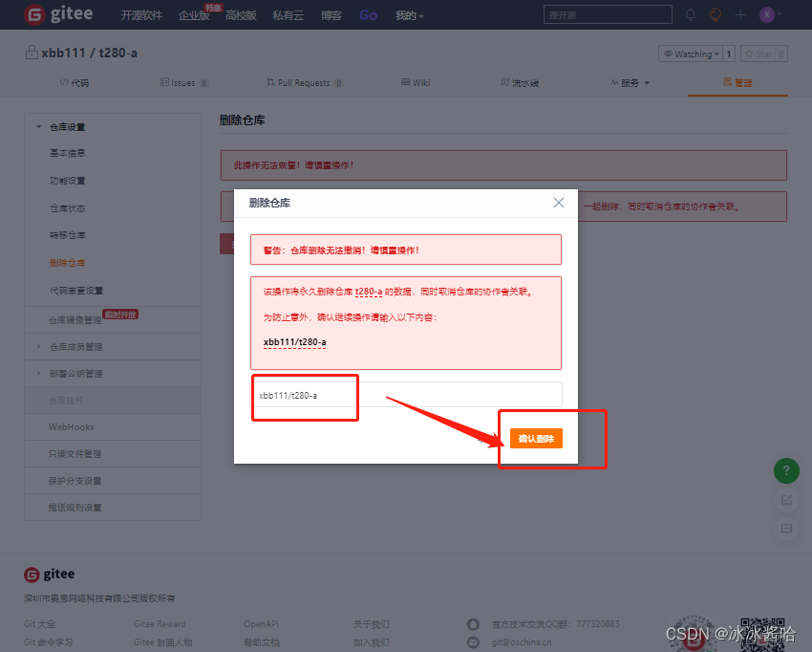The width and height of the screenshot is (812, 652).
Task: Click the 搜开源 search box
Action: (608, 14)
